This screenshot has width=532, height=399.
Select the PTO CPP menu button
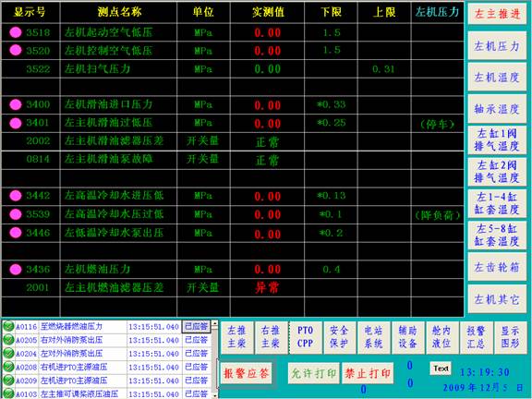pos(305,337)
